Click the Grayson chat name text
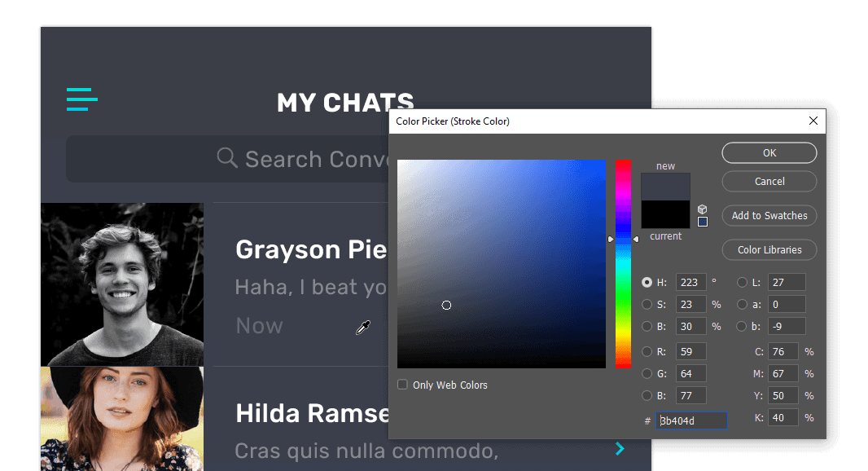 (x=311, y=249)
